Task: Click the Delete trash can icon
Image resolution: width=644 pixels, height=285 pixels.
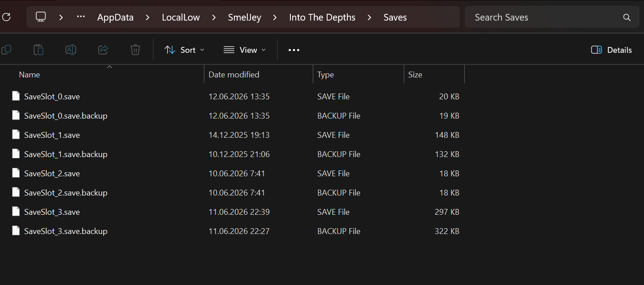Action: (x=135, y=50)
